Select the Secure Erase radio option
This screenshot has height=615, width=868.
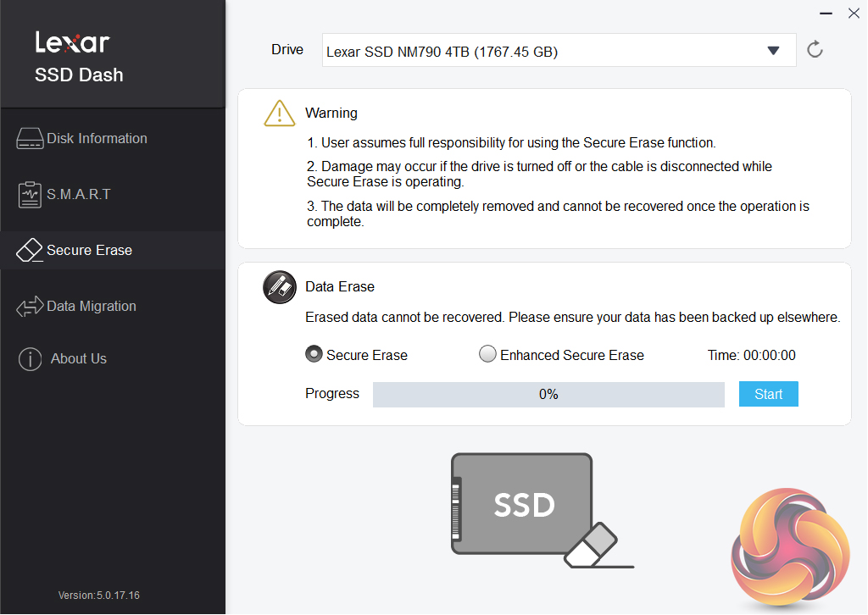[314, 355]
